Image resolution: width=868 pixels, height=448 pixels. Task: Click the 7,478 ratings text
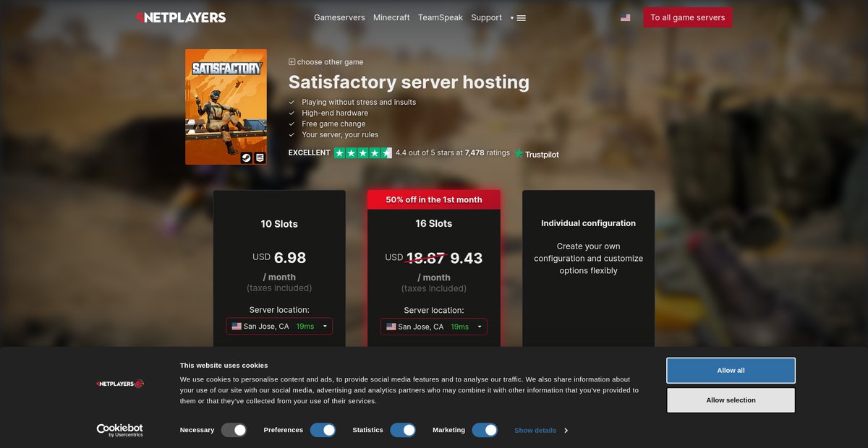pos(488,153)
